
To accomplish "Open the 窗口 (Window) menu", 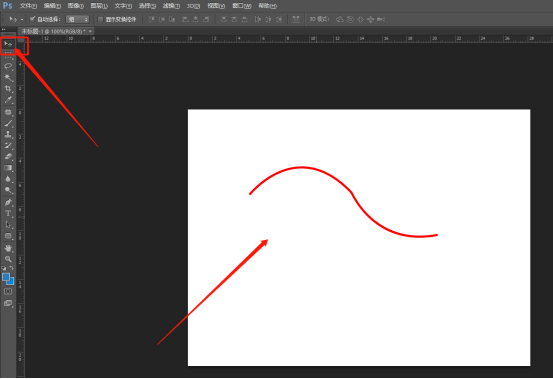I will point(242,6).
